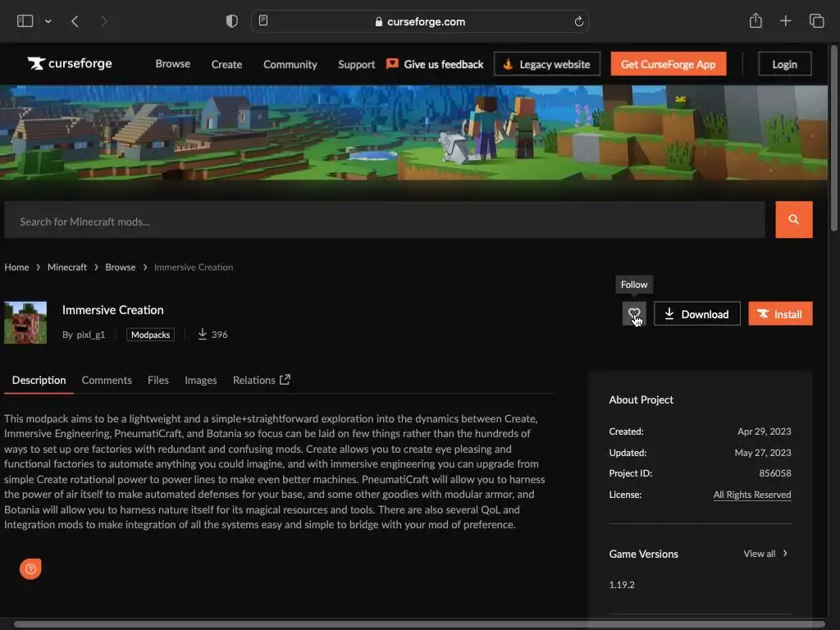The width and height of the screenshot is (840, 630).
Task: Click the orange help circle icon
Action: coord(30,569)
